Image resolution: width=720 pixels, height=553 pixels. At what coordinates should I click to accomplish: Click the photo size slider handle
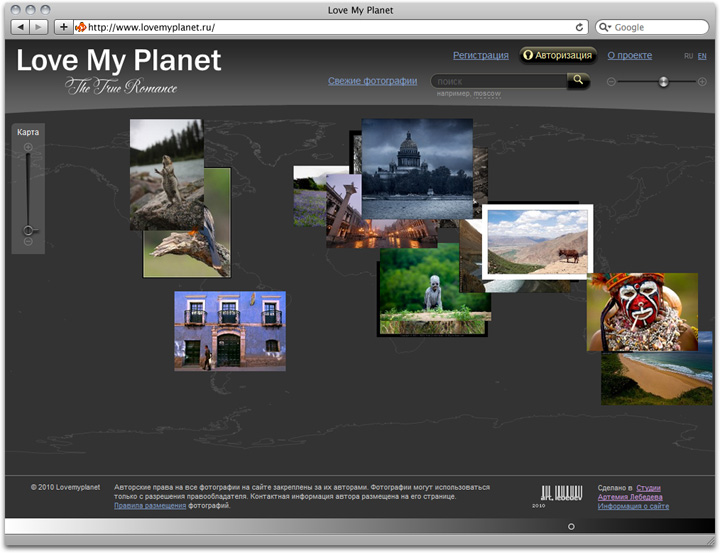663,82
